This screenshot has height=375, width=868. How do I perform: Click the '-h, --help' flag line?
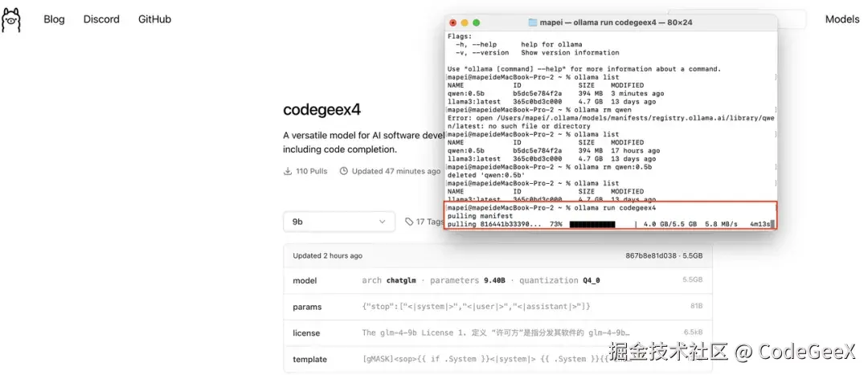[518, 44]
